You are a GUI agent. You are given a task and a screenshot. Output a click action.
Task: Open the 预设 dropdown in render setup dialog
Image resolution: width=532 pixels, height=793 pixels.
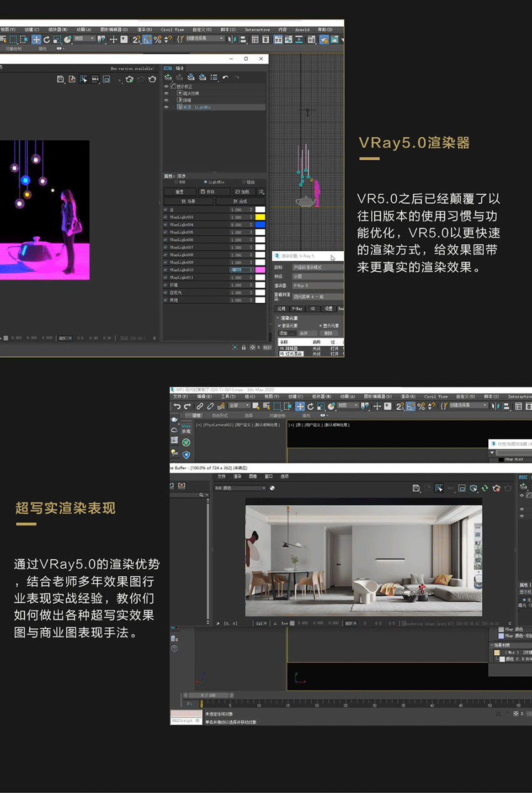pos(318,276)
